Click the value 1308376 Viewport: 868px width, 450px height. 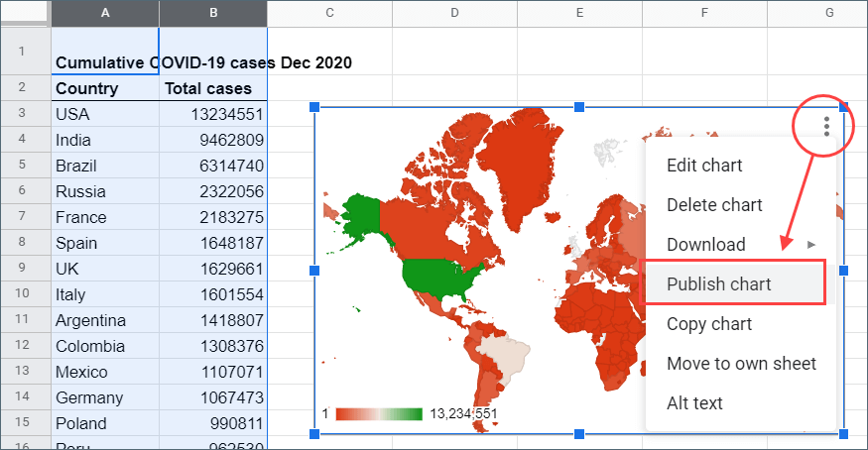pyautogui.click(x=213, y=346)
